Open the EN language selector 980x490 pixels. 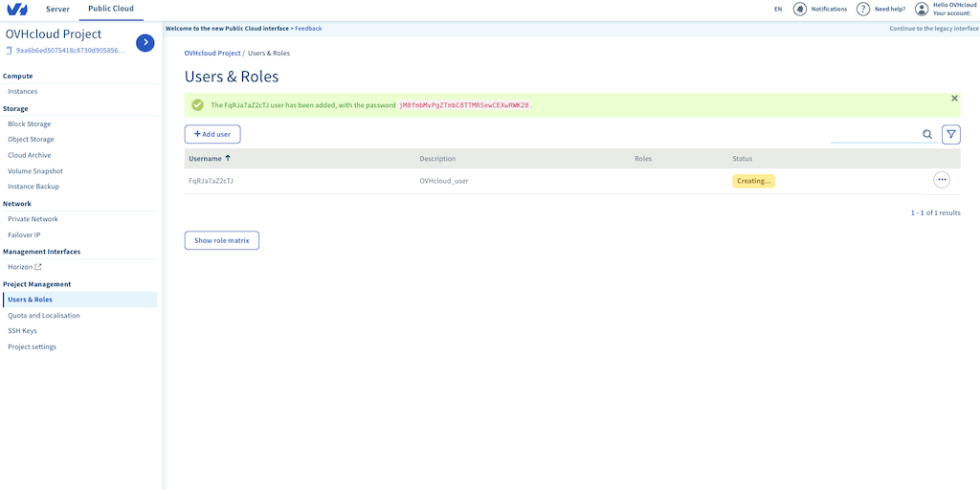(x=778, y=10)
